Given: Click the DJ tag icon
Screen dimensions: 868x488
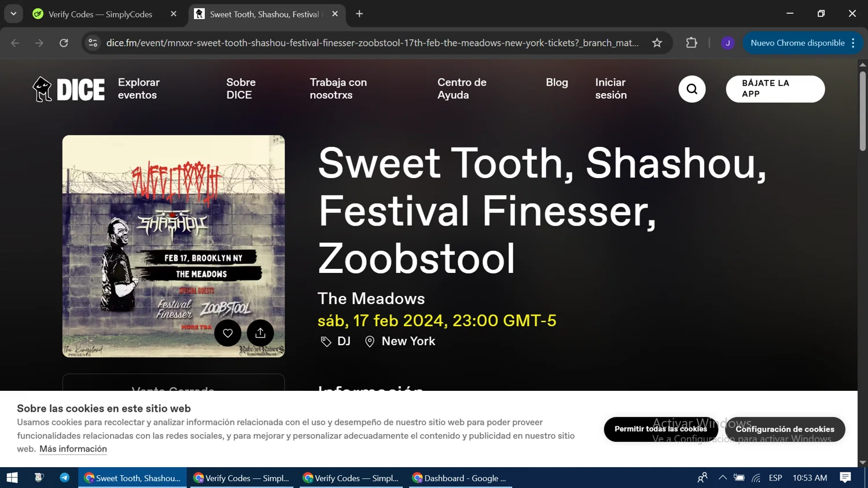Looking at the screenshot, I should click(326, 342).
